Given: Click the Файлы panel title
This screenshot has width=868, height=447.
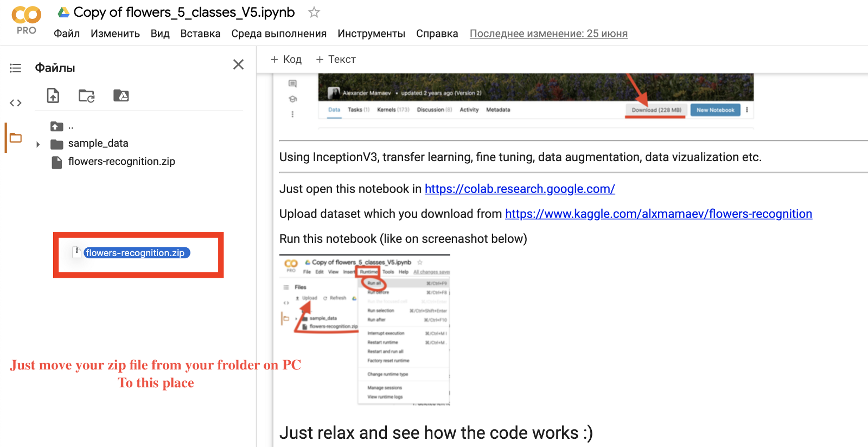Looking at the screenshot, I should pyautogui.click(x=55, y=68).
